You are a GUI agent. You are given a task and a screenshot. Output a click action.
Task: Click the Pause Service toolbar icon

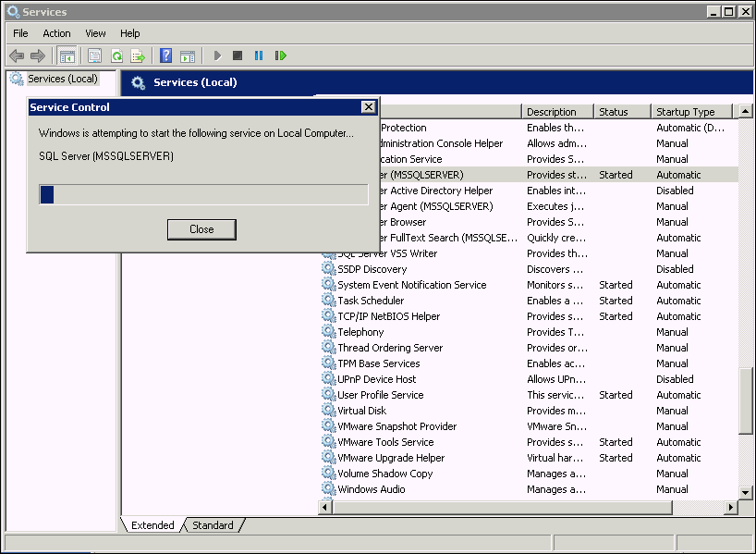pos(258,55)
